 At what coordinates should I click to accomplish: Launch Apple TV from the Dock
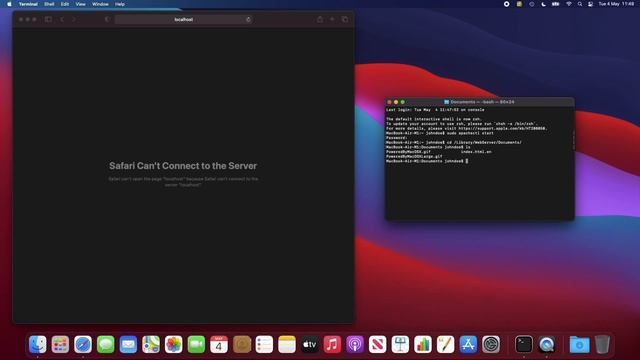309,344
